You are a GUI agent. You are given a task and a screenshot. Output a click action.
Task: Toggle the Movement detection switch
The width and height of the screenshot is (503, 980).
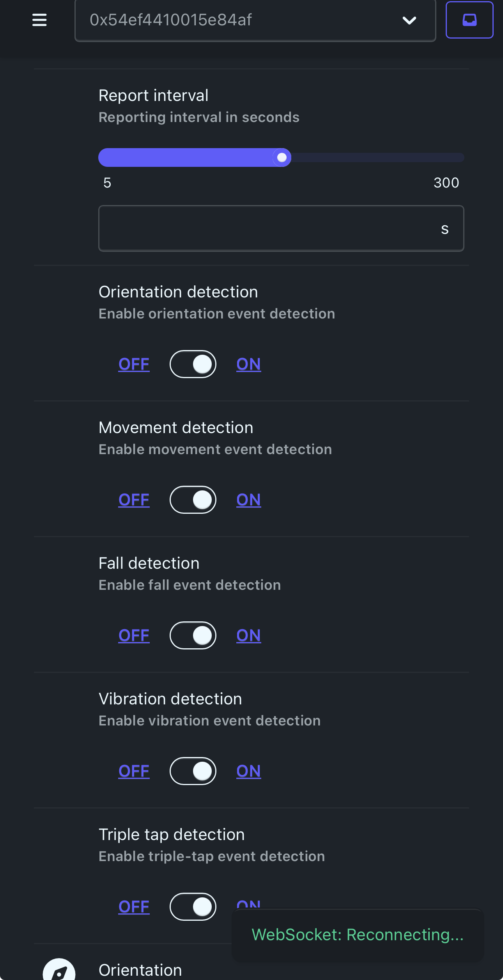point(193,500)
